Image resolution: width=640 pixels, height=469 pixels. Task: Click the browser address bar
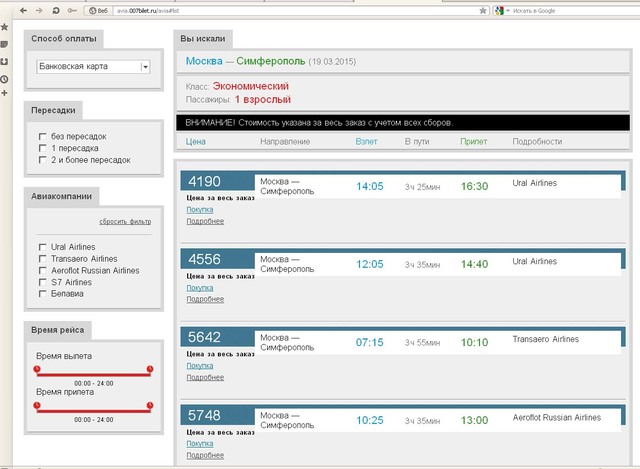tap(296, 11)
